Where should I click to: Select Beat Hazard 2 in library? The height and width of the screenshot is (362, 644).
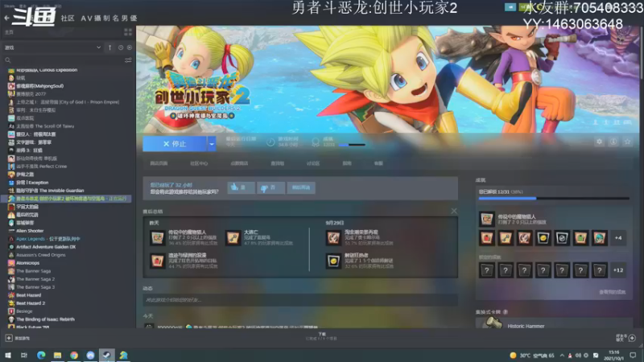(31, 303)
